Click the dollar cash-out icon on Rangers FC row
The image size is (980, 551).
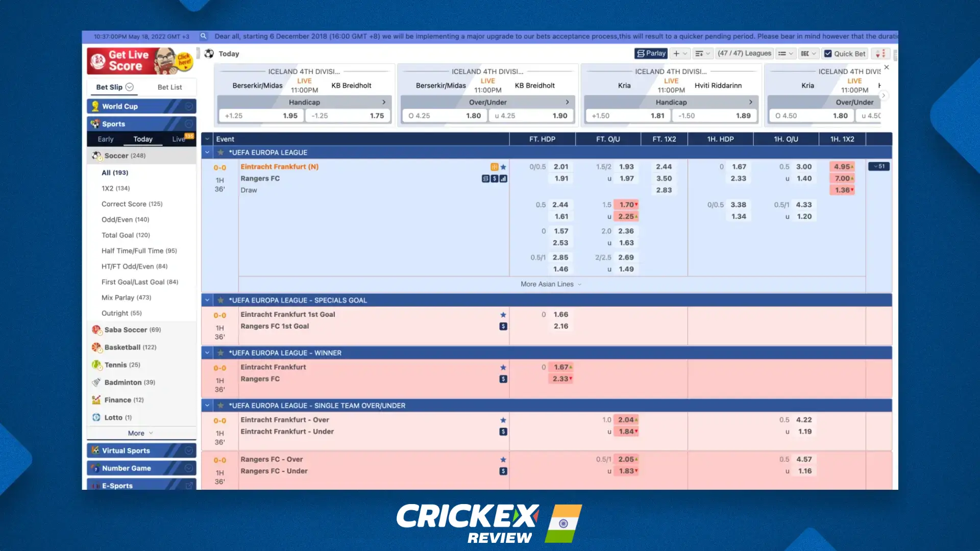point(493,178)
